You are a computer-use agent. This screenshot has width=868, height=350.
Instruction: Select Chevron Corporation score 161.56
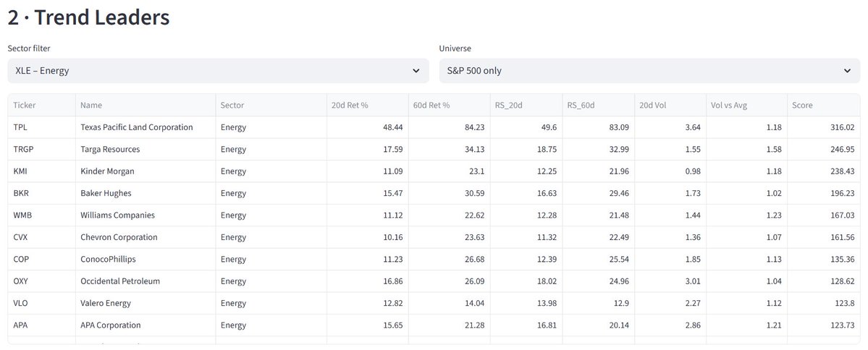coord(833,237)
